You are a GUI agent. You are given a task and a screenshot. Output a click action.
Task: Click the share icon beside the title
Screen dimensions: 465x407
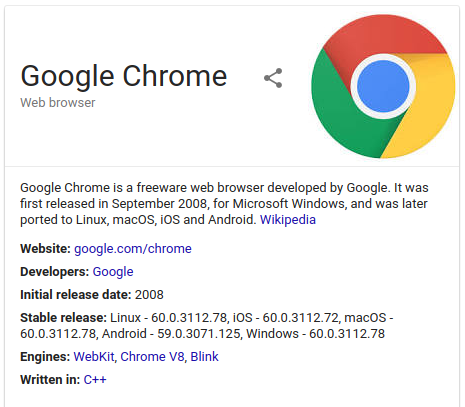pos(273,78)
